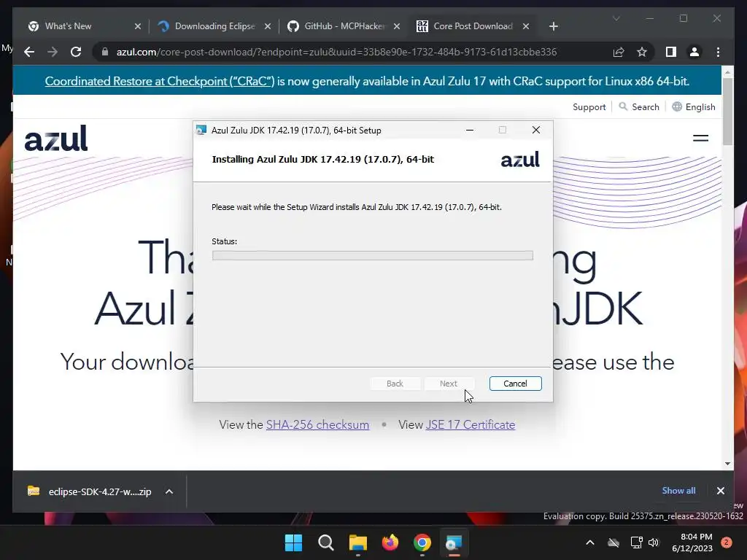
Task: Go back to the previous page
Action: click(29, 52)
